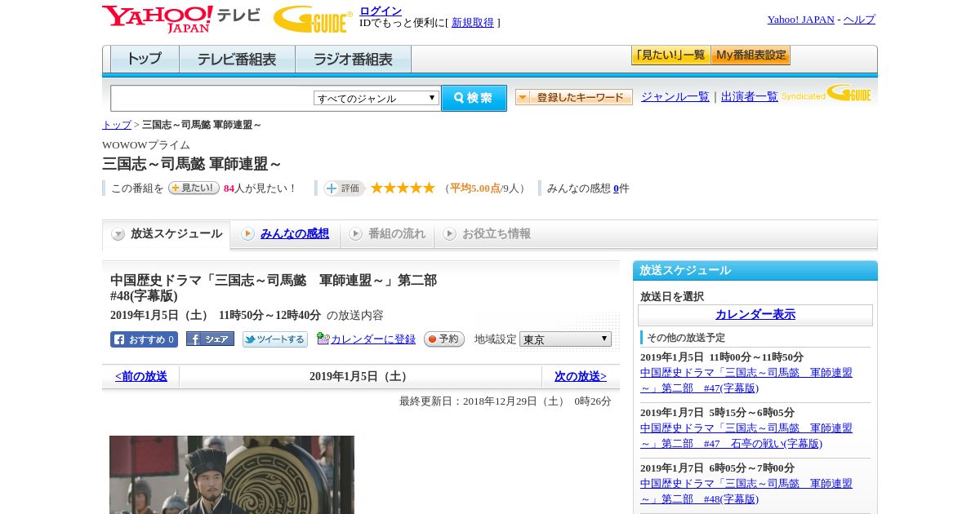Viewport: 980px width, 514px height.
Task: Open the 第二部 #48(字幕版) schedule link
Action: point(746,491)
